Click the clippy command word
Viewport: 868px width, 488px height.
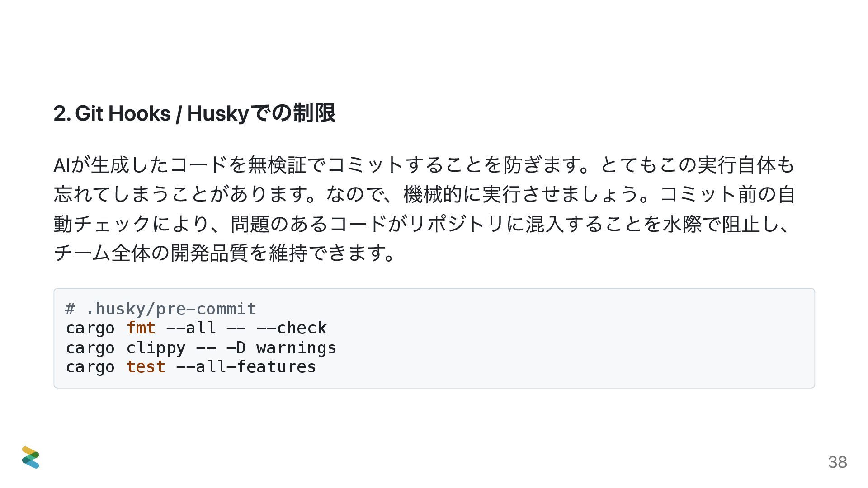156,348
